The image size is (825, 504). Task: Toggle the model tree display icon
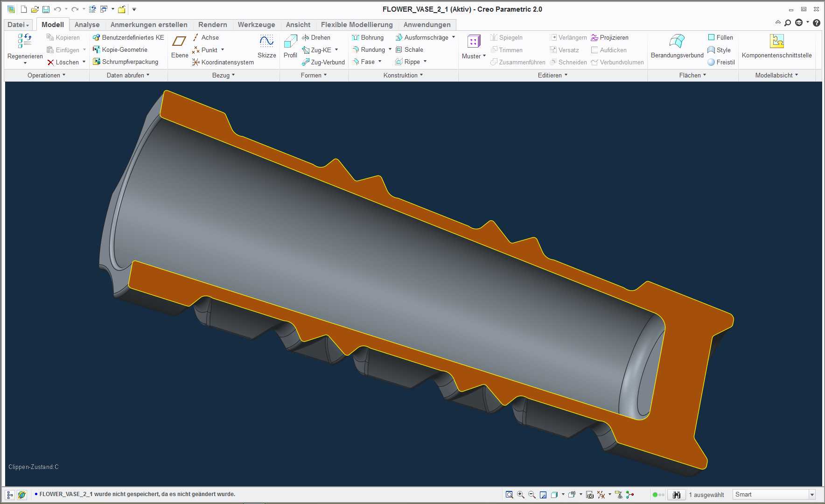tap(10, 495)
